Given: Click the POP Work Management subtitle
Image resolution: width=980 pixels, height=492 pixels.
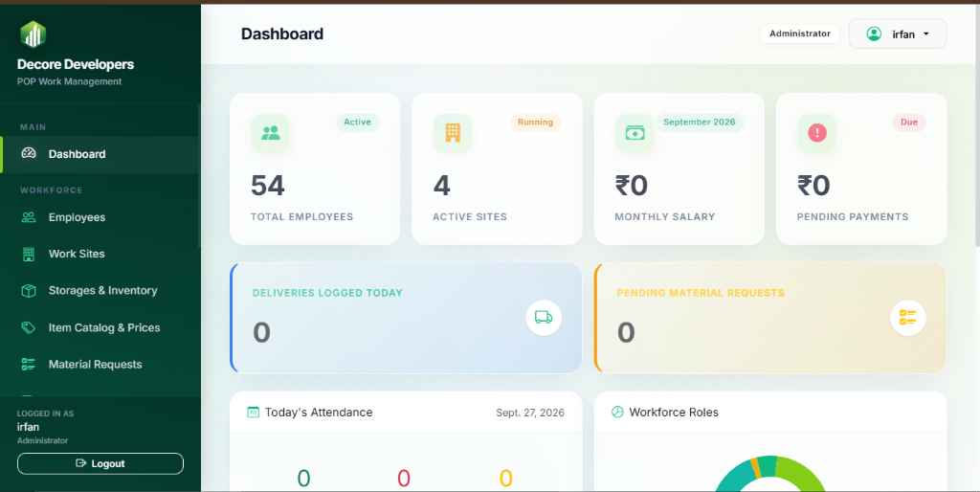Looking at the screenshot, I should click(x=69, y=81).
